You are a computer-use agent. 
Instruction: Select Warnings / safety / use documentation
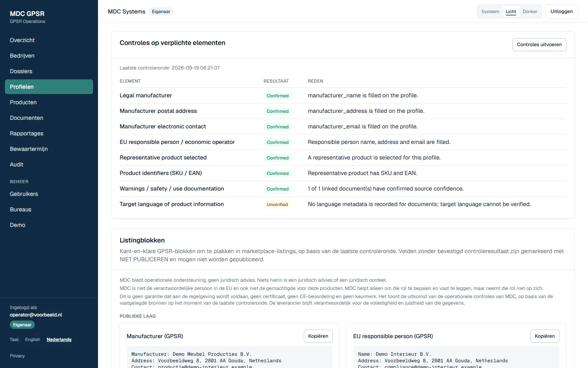pos(171,188)
